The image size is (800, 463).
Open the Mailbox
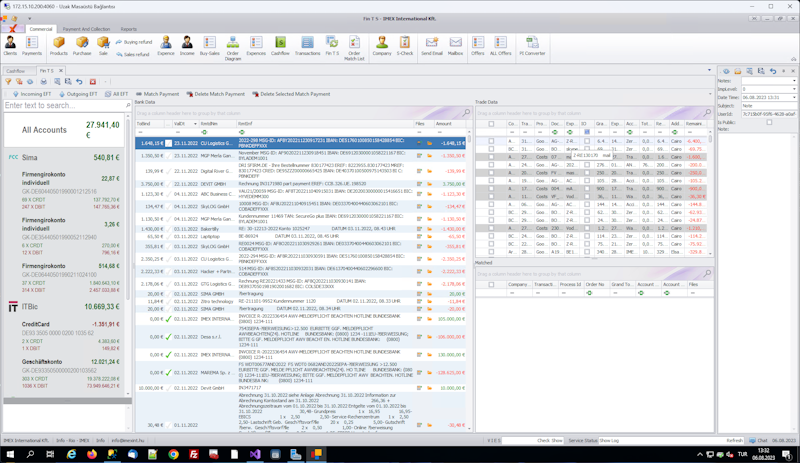(x=455, y=45)
